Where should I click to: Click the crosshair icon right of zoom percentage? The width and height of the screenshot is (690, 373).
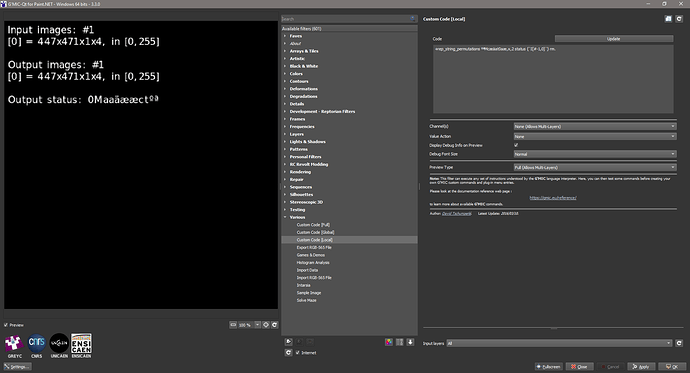pyautogui.click(x=266, y=325)
